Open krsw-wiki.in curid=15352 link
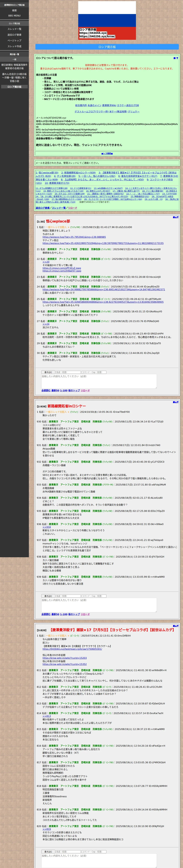Screen dimensions: 183x868 click(65, 664)
